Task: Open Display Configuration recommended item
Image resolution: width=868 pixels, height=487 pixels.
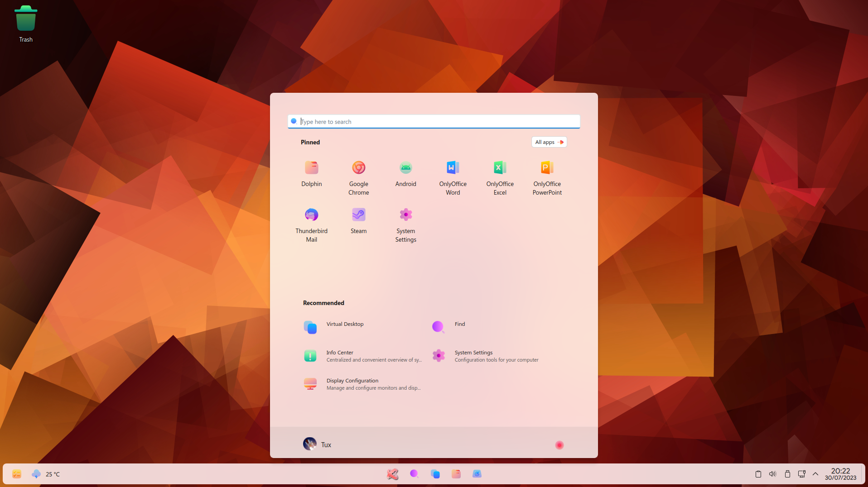Action: coord(362,384)
